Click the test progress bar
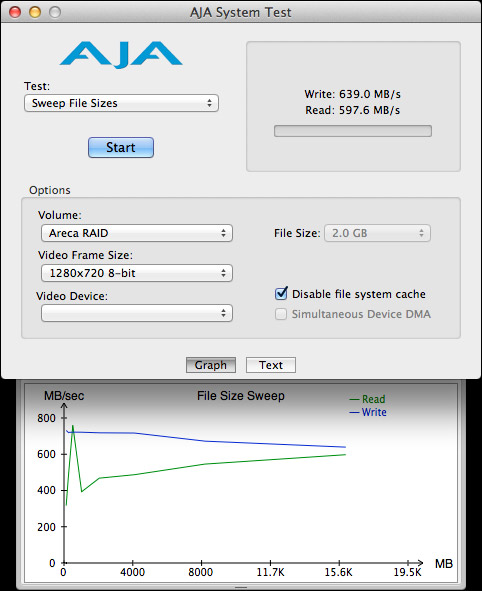The width and height of the screenshot is (482, 591). (x=353, y=131)
